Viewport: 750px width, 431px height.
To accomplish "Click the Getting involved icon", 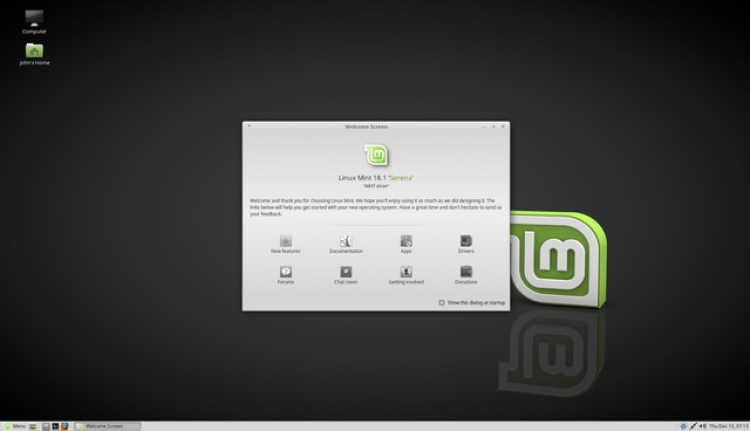I will pos(406,272).
